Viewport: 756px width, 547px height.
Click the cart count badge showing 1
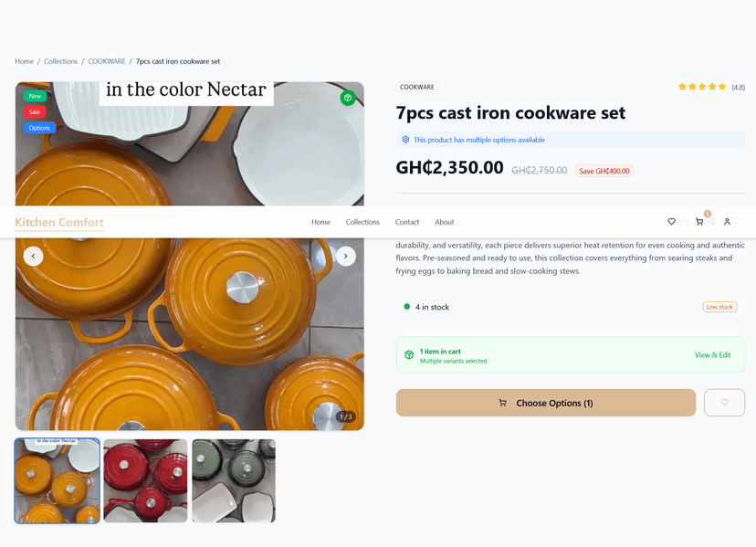pos(707,212)
